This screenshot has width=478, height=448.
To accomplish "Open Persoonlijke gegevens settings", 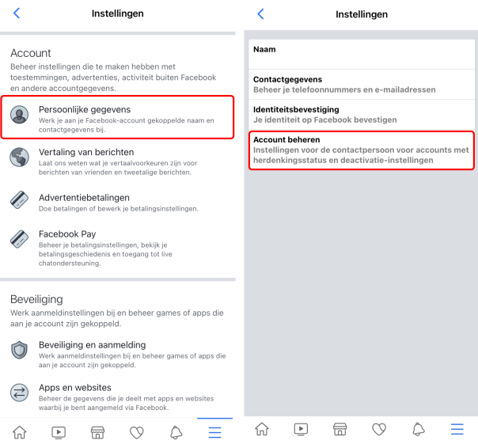I will point(117,117).
